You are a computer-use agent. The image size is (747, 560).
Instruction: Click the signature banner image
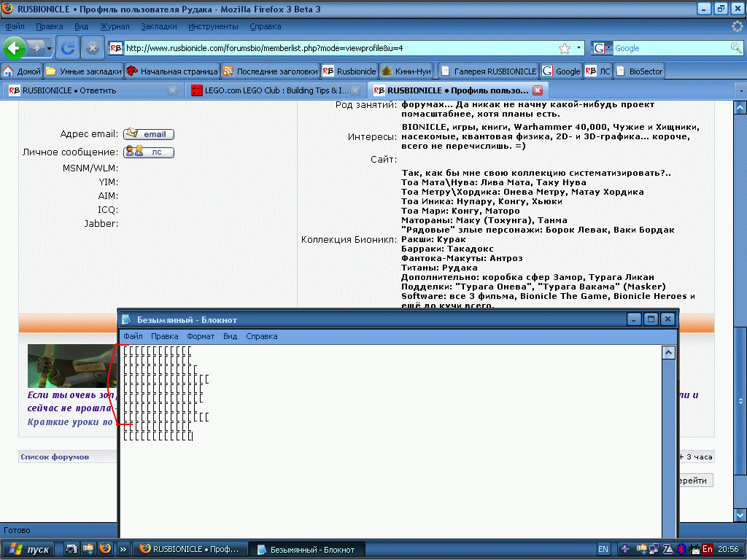click(x=72, y=366)
